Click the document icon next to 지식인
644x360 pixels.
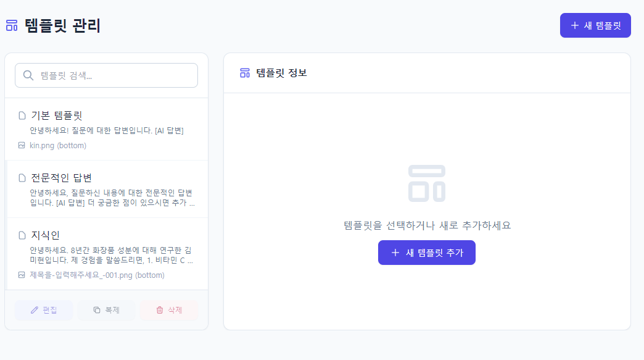coord(22,235)
